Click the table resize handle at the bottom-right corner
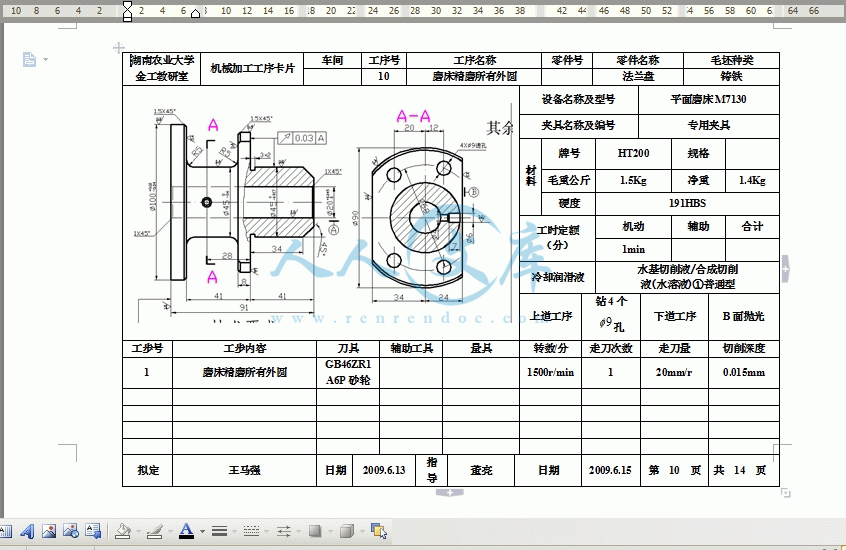This screenshot has height=550, width=846. (786, 493)
